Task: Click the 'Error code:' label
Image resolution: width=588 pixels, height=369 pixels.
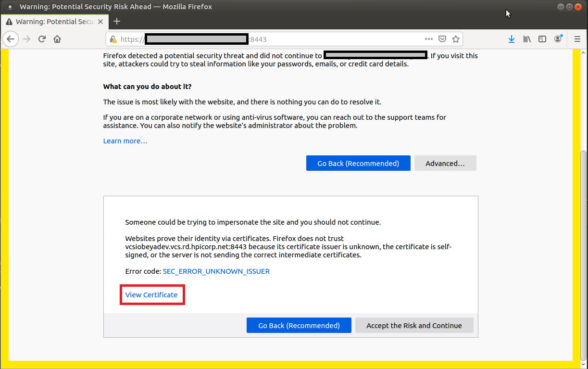Action: pyautogui.click(x=143, y=271)
